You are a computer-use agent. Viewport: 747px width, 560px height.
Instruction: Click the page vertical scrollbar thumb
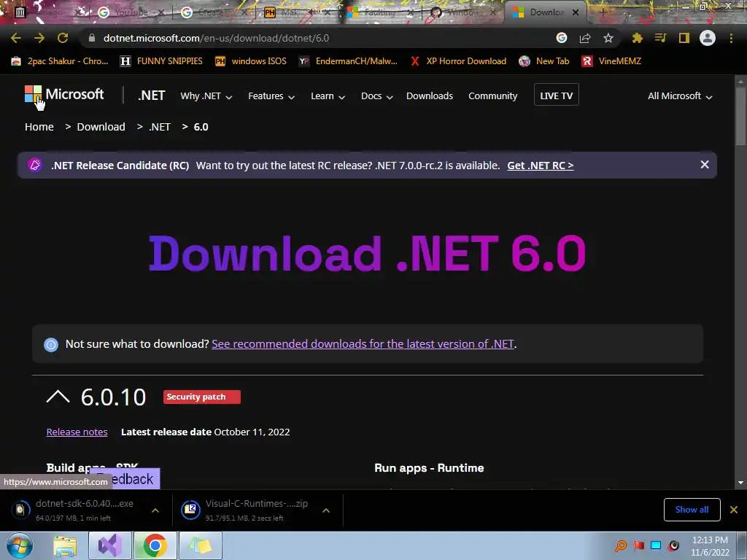pos(741,116)
